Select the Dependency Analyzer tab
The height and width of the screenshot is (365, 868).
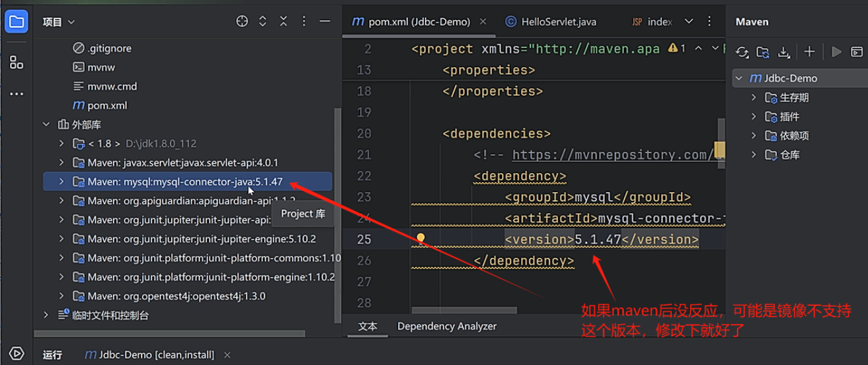(447, 326)
